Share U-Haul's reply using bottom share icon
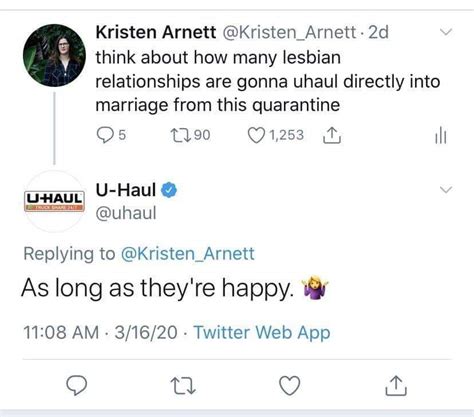The width and height of the screenshot is (474, 417). [x=396, y=386]
